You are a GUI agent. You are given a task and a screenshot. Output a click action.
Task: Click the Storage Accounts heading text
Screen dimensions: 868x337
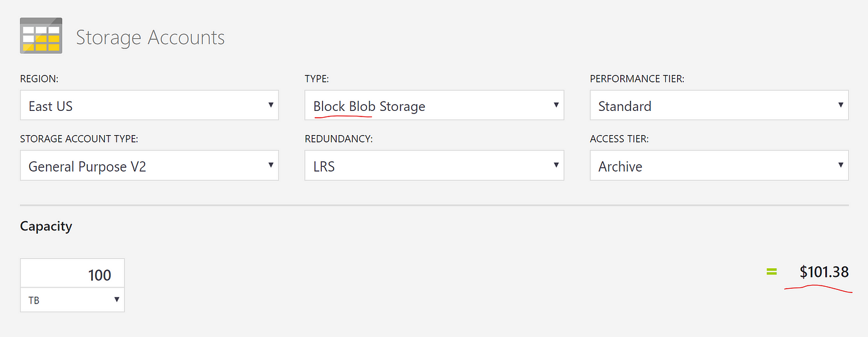click(x=150, y=38)
